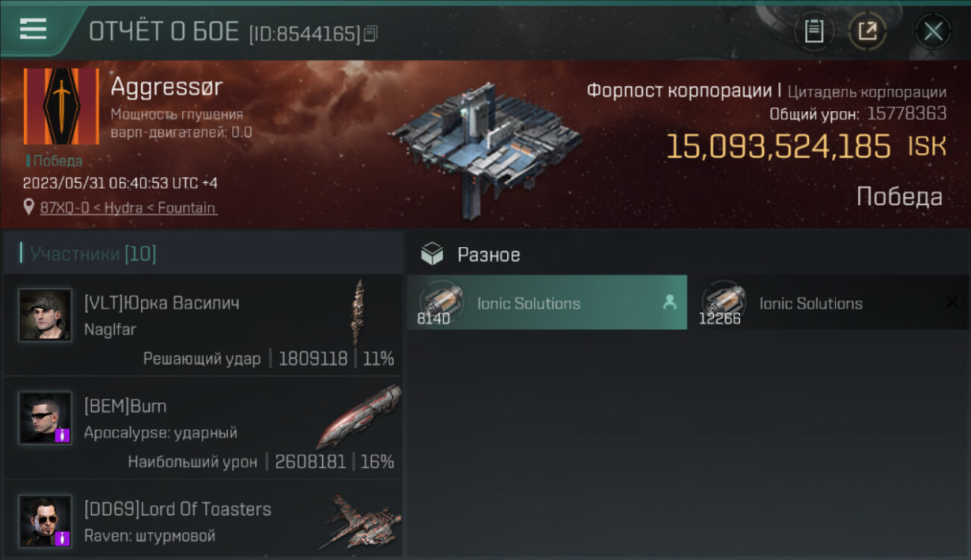This screenshot has height=560, width=971.
Task: Close the battle report window
Action: pos(933,31)
